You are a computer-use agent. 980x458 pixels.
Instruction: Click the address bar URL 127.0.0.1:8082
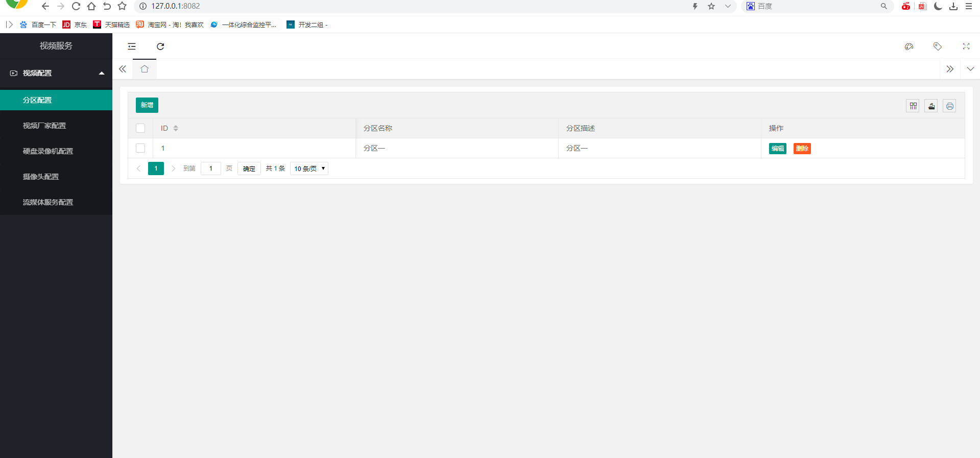176,6
